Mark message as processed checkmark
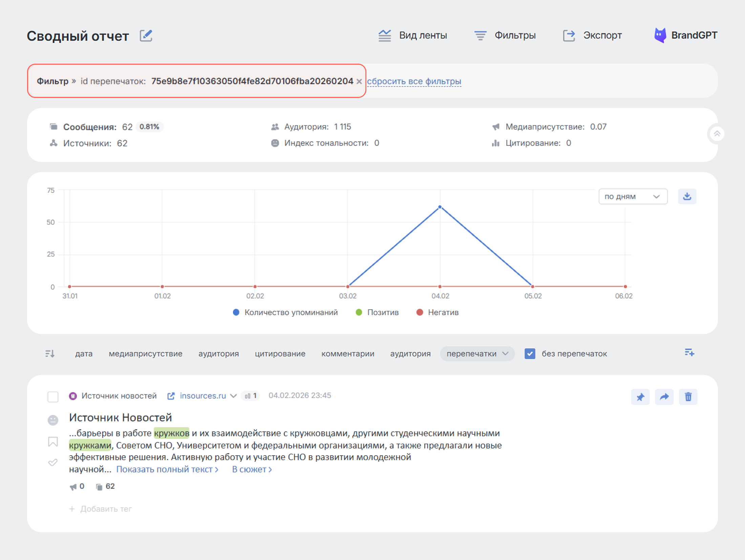Screen dimensions: 745x560 tap(53, 462)
